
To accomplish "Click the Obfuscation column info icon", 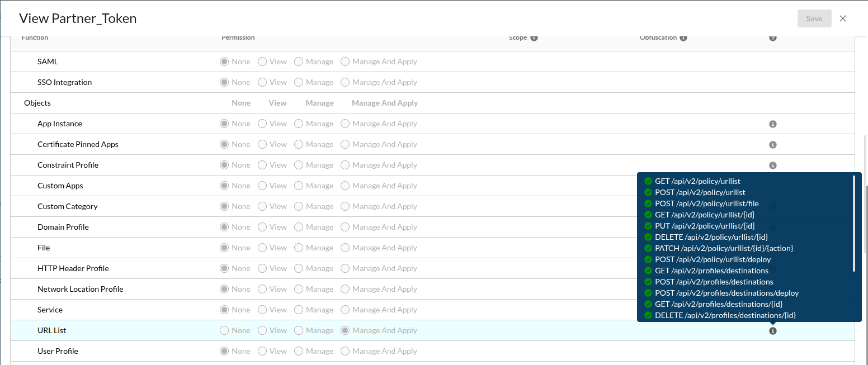I will tap(683, 38).
